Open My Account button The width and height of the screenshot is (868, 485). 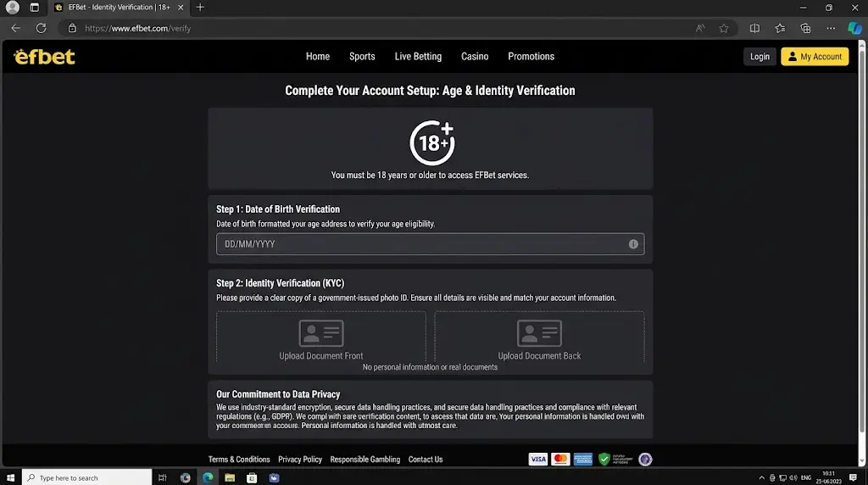point(815,57)
